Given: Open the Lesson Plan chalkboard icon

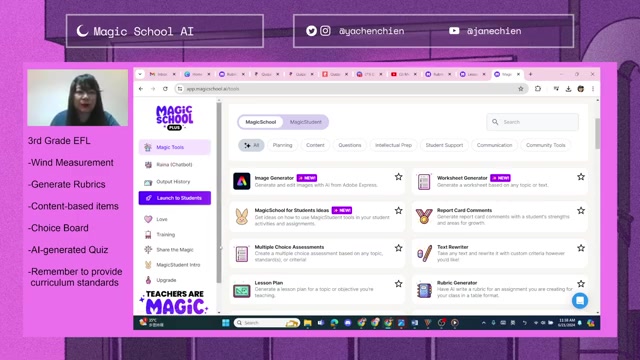Looking at the screenshot, I should [242, 290].
